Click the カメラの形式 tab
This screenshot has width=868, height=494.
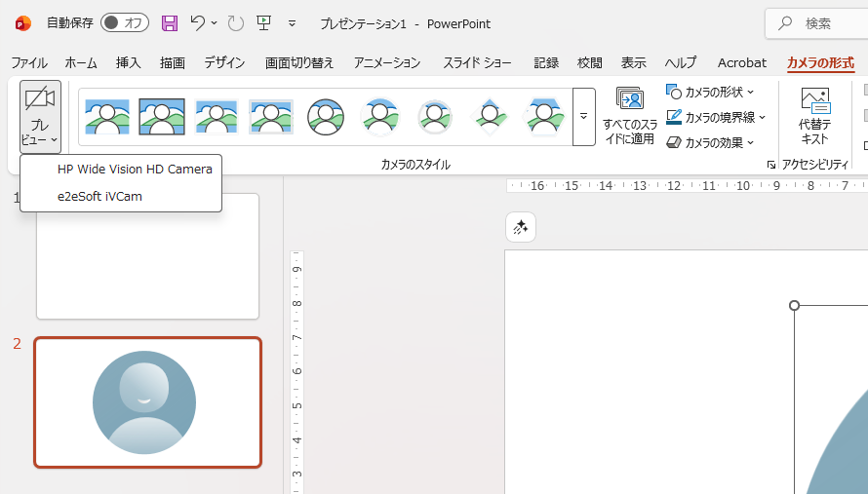point(820,63)
